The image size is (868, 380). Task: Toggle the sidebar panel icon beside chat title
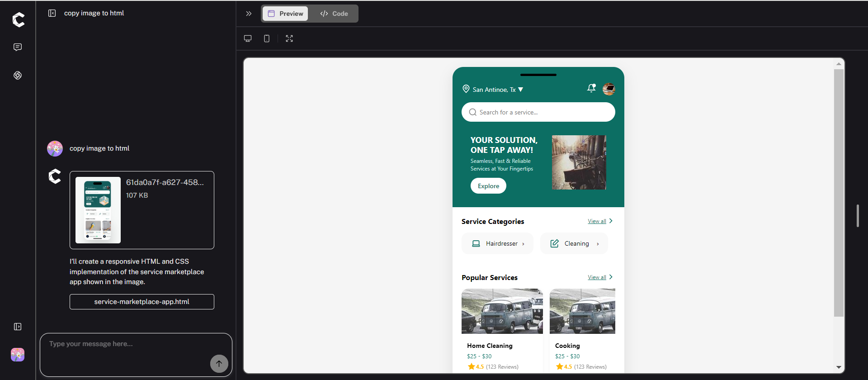(52, 13)
